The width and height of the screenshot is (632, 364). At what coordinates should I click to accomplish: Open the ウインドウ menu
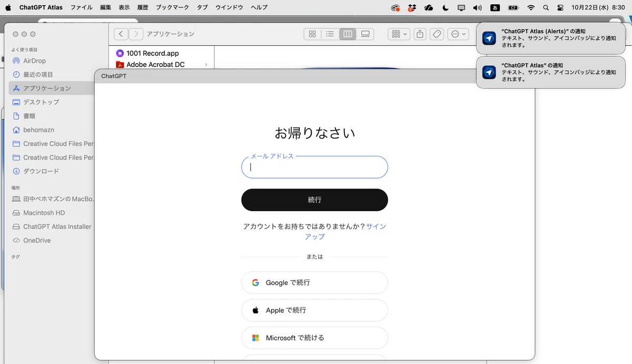click(x=229, y=7)
